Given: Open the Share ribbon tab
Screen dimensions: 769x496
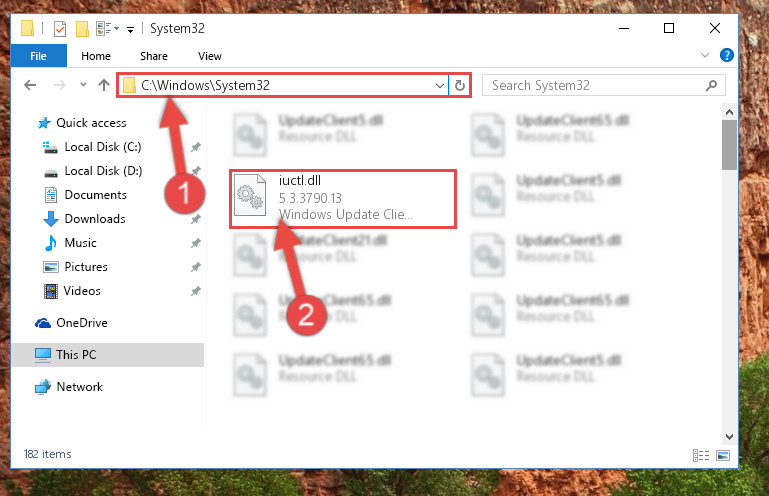Looking at the screenshot, I should [154, 56].
